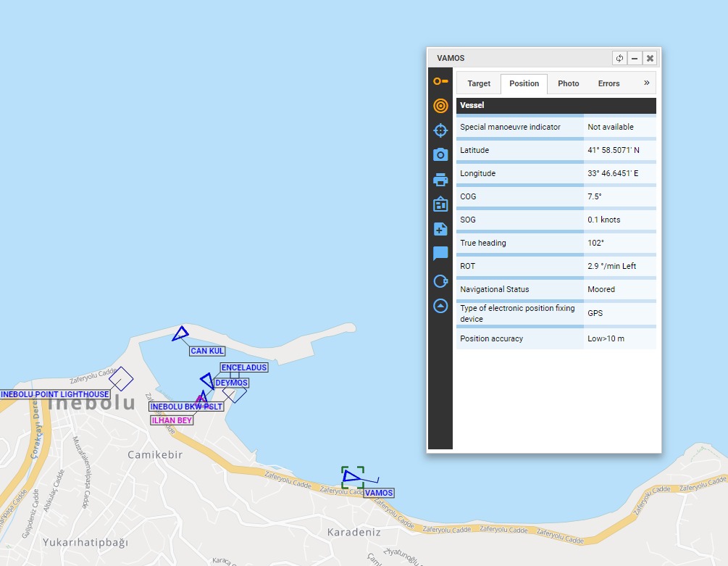Viewport: 728px width, 566px height.
Task: Click the add-document icon in sidebar
Action: 440,229
